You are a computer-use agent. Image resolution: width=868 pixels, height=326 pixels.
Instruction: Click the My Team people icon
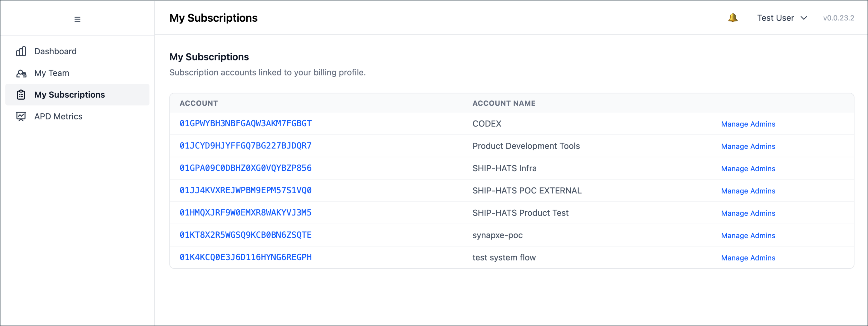[x=21, y=73]
